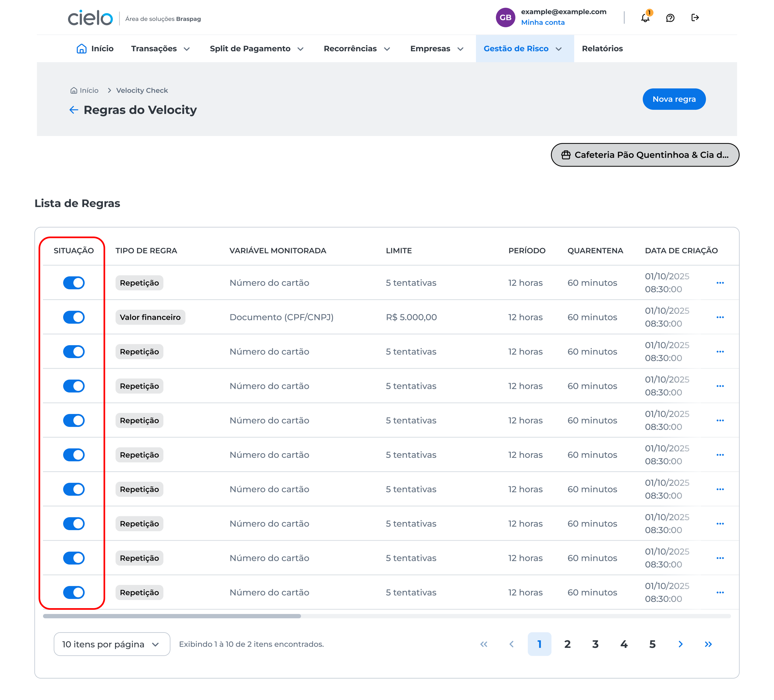Viewport: 774px width, 700px height.
Task: Go to next page arrow
Action: pos(680,644)
